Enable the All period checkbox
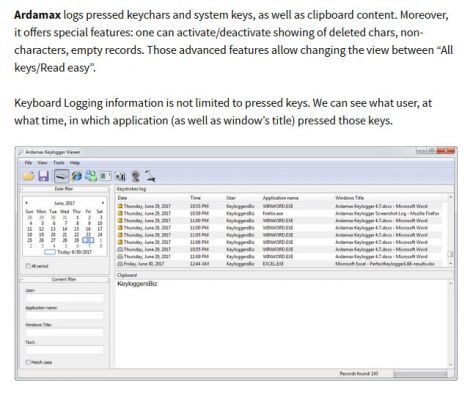 28,266
